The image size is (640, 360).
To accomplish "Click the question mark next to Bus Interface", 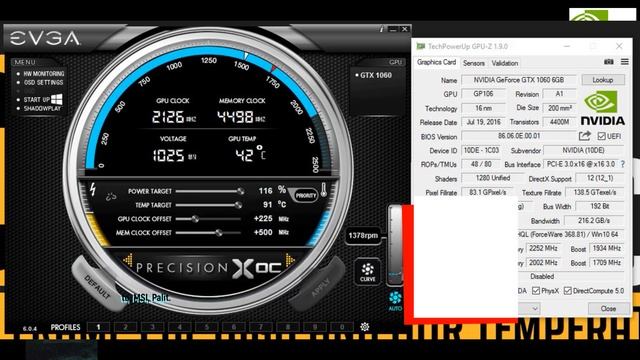I will pos(622,164).
